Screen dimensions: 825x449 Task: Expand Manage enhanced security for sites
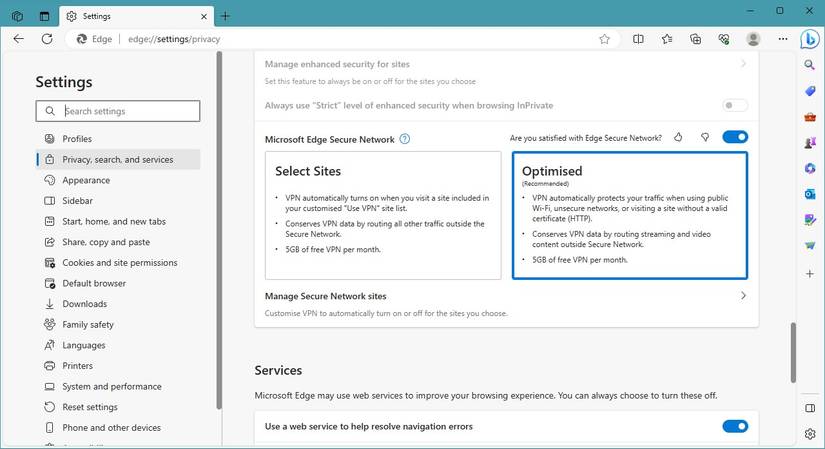742,64
